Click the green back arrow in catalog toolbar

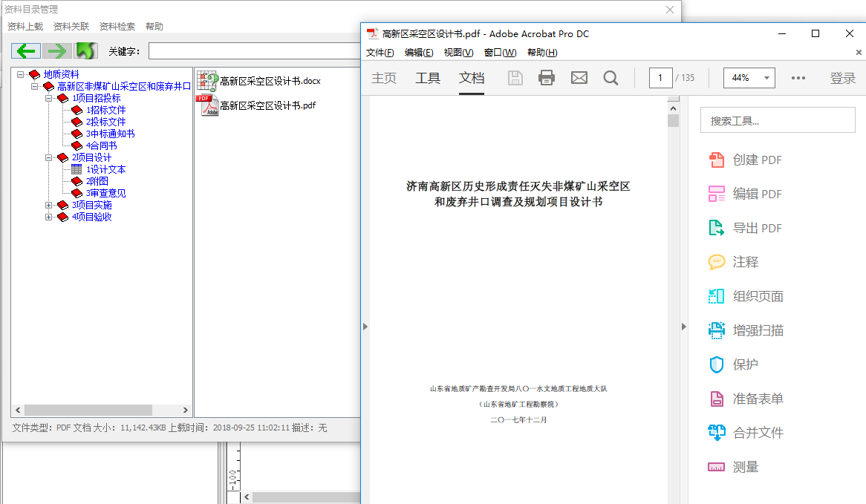[x=25, y=50]
